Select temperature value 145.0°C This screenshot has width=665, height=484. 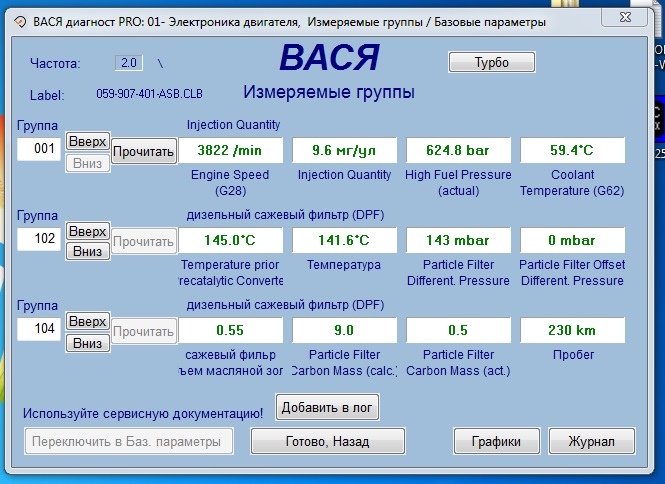click(x=230, y=240)
